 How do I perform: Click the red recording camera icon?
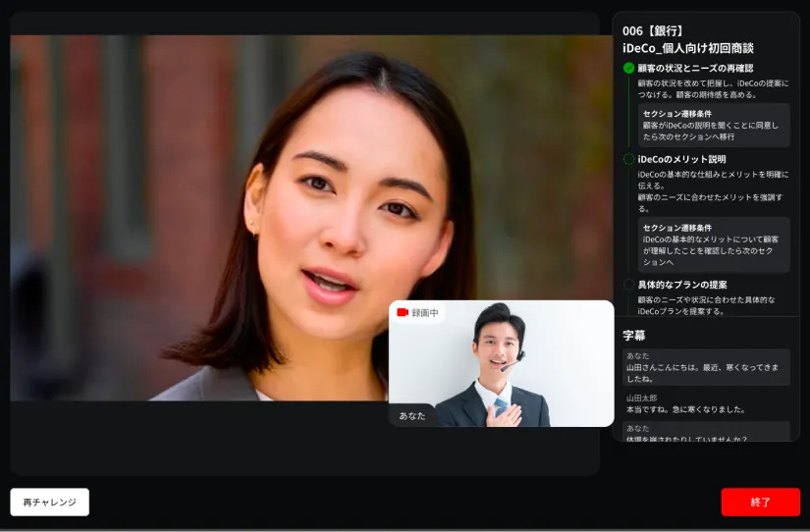click(403, 312)
